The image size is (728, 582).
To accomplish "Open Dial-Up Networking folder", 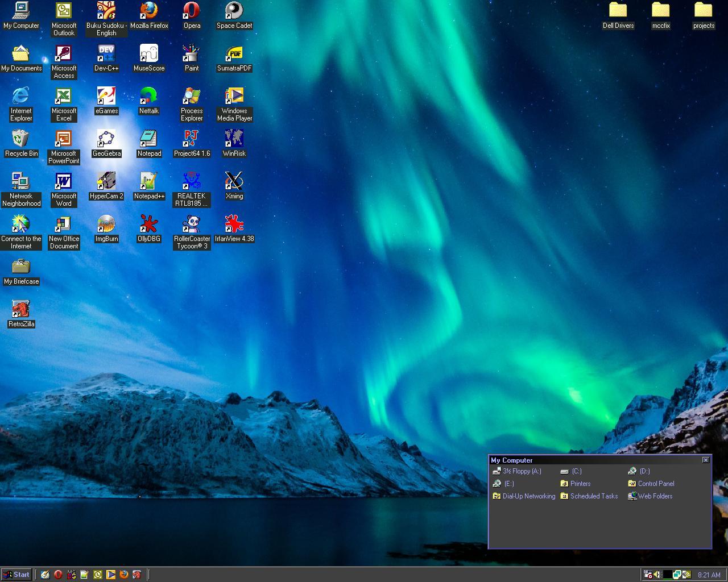I will [523, 496].
